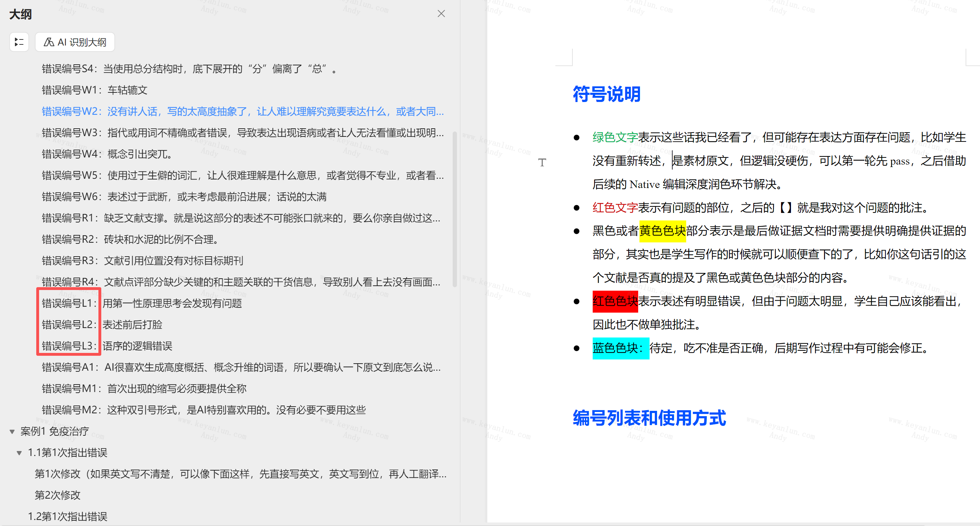Select 错误编号L2：表述前后打脸
Image resolution: width=980 pixels, height=526 pixels.
pos(102,324)
